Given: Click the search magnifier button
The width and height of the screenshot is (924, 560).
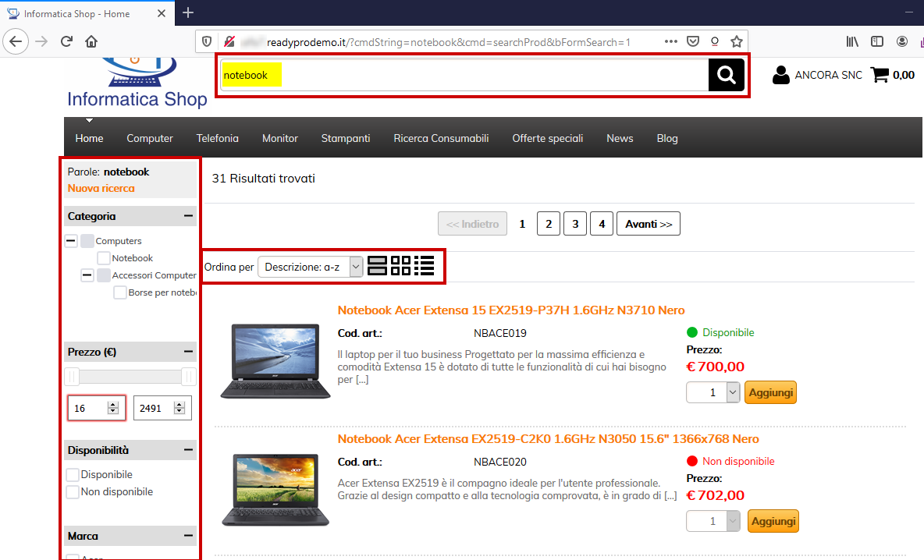Looking at the screenshot, I should click(726, 75).
